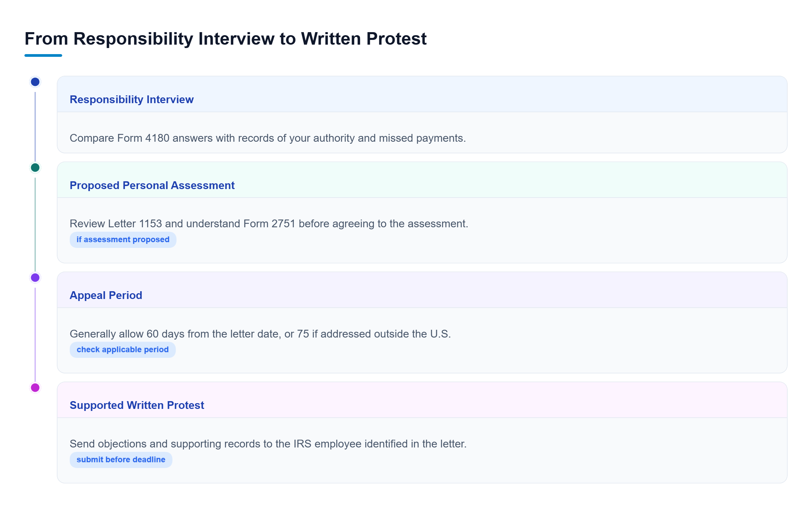
Task: Click the Responsibility Interview heading
Action: pyautogui.click(x=132, y=99)
